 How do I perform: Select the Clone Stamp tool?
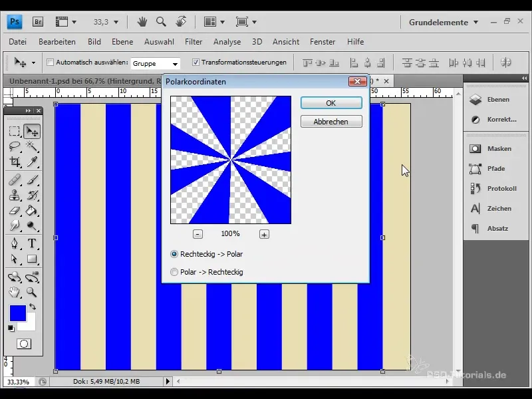coord(14,195)
